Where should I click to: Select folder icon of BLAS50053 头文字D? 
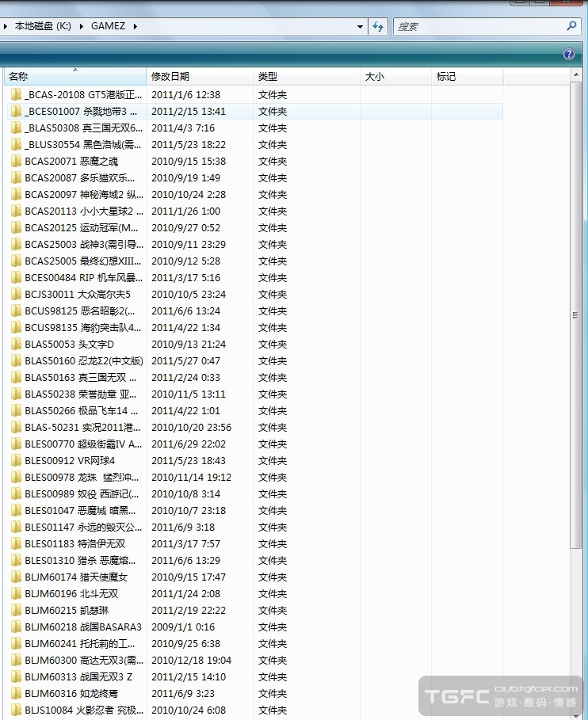point(16,345)
